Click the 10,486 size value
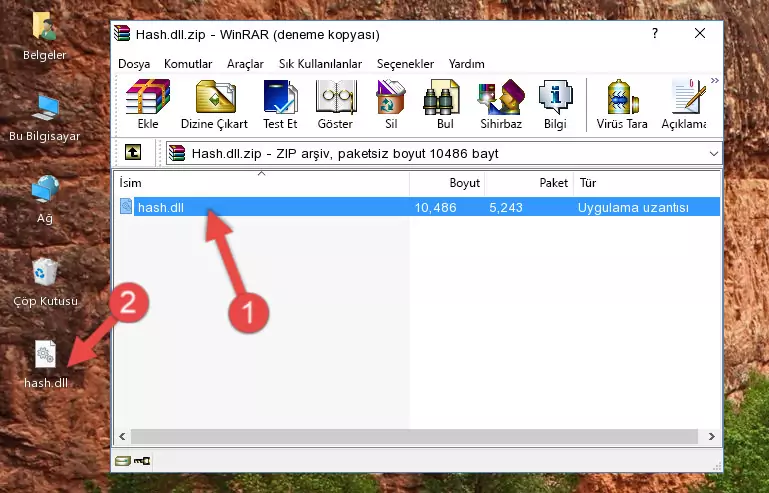This screenshot has height=493, width=769. coord(435,208)
